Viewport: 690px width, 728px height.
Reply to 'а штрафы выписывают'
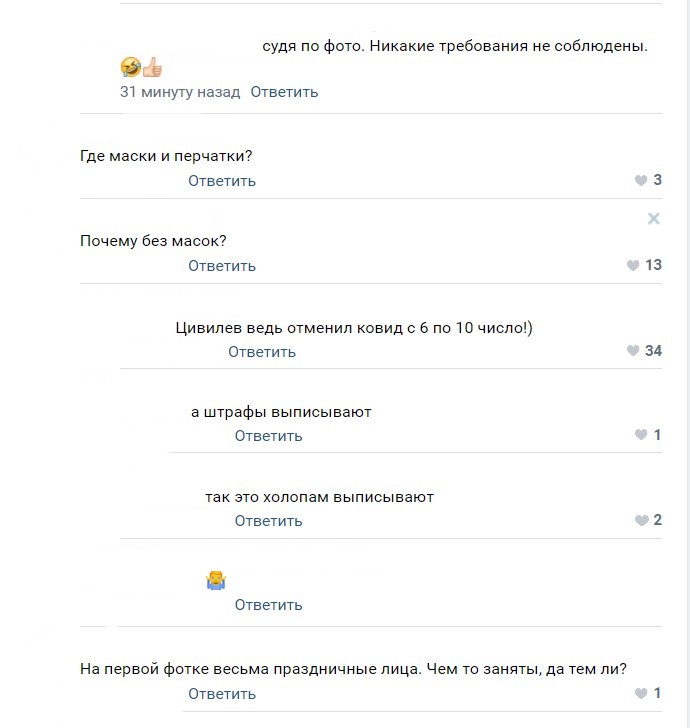pos(268,436)
